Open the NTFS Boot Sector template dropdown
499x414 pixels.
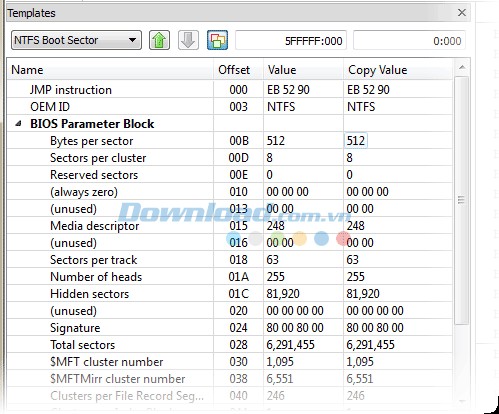[x=76, y=40]
